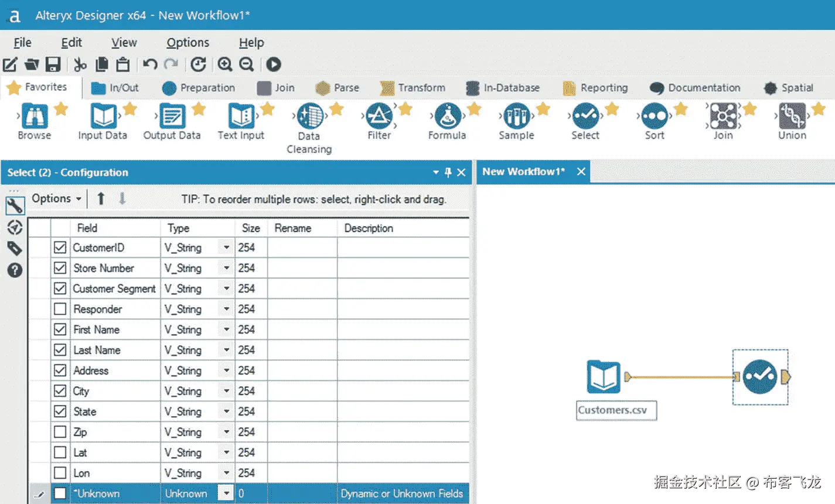Viewport: 835px width, 504px height.
Task: Open the Help menu
Action: pos(251,43)
